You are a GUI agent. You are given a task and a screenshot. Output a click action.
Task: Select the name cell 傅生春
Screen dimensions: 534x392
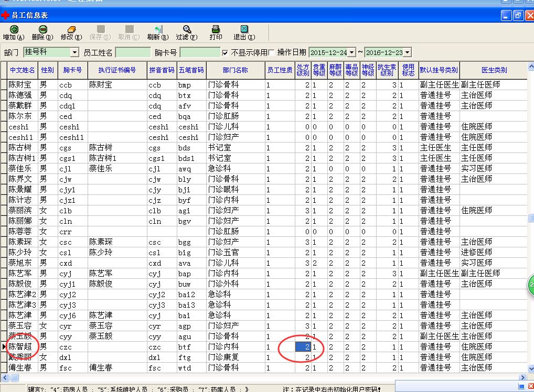coord(23,368)
